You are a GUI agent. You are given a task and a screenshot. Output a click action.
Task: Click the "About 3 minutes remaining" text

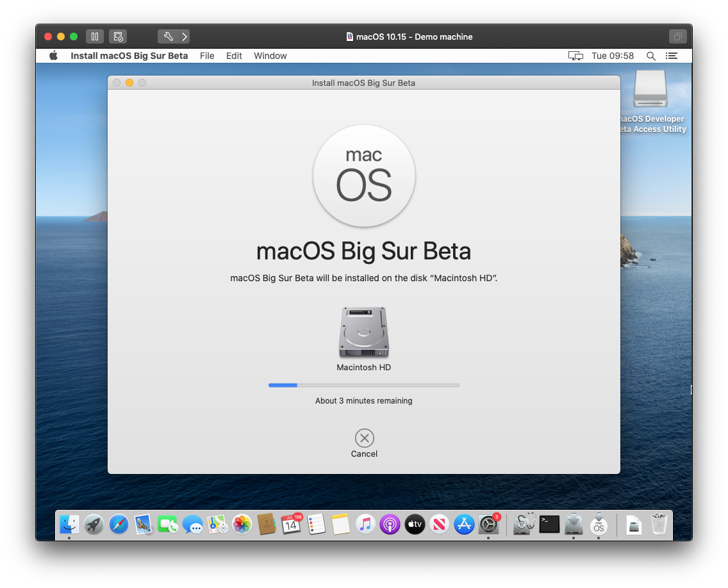click(x=364, y=400)
